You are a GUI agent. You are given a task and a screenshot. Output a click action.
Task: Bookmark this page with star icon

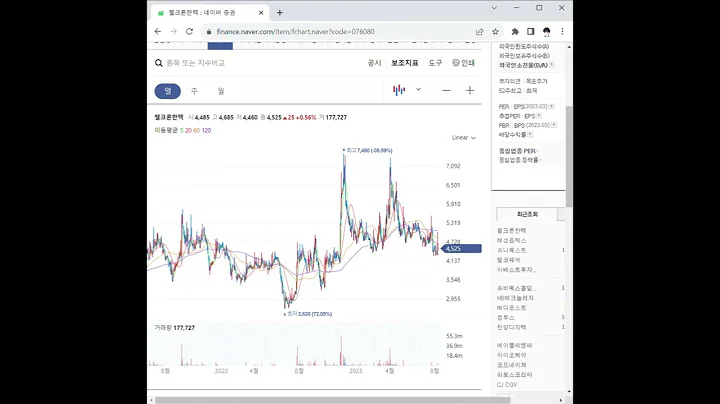495,32
